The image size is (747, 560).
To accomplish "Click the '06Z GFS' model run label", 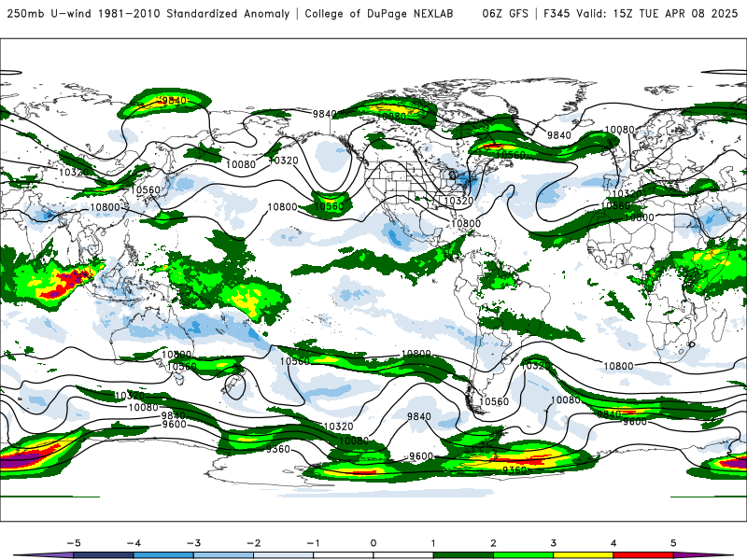I will point(505,13).
